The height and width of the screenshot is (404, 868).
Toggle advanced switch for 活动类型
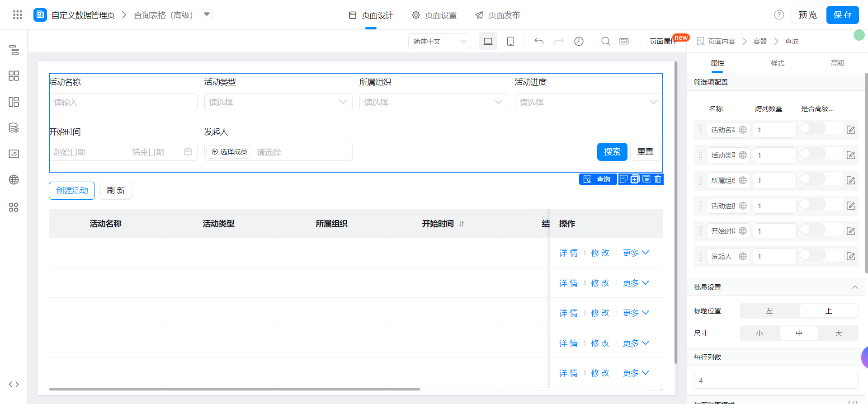812,154
